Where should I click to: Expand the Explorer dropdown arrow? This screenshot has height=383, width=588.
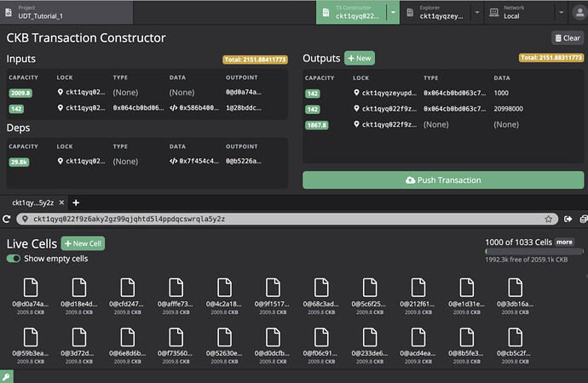coord(477,13)
